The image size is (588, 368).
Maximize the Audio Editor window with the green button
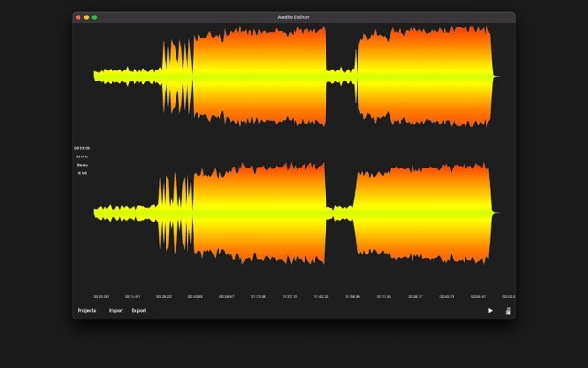click(x=94, y=17)
